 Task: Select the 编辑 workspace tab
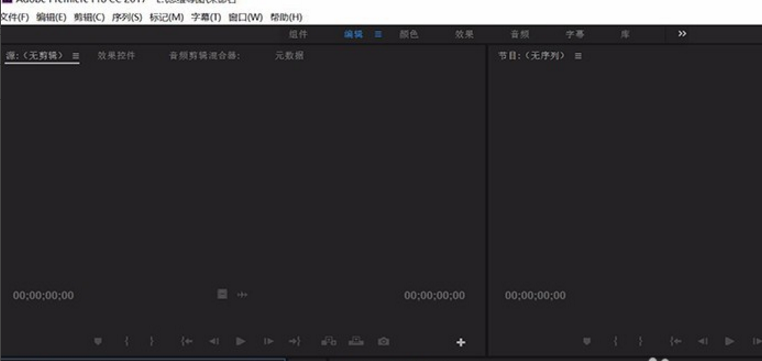pyautogui.click(x=353, y=34)
